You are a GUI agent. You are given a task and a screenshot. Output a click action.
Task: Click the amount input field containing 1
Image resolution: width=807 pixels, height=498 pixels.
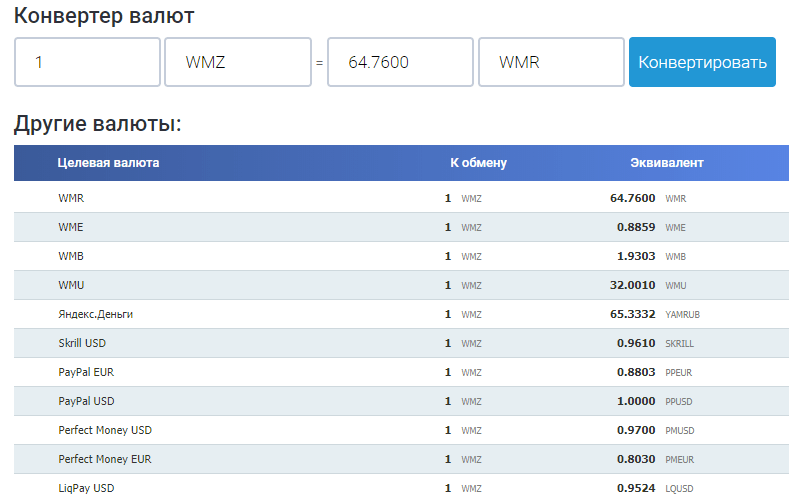coord(87,62)
